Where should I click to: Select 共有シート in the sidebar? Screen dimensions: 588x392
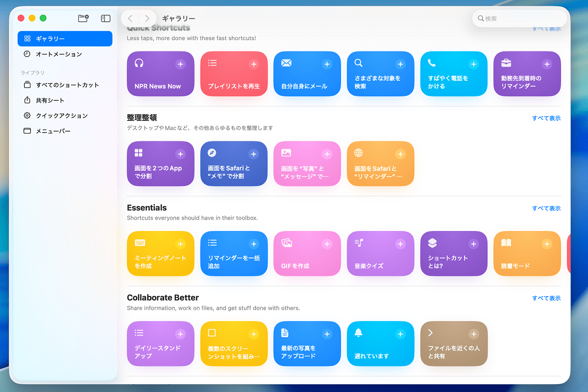65,100
